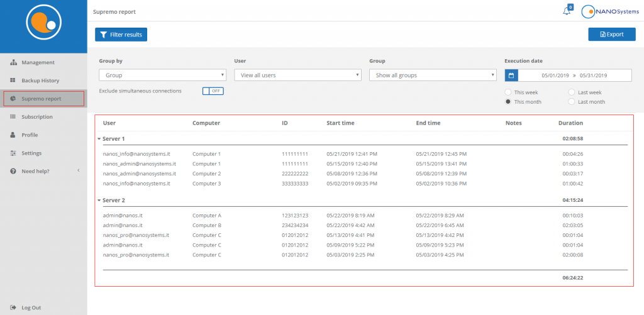Click nanos_admin@nanosystems.it in the Computer 2 row
The image size is (644, 315).
(x=140, y=174)
